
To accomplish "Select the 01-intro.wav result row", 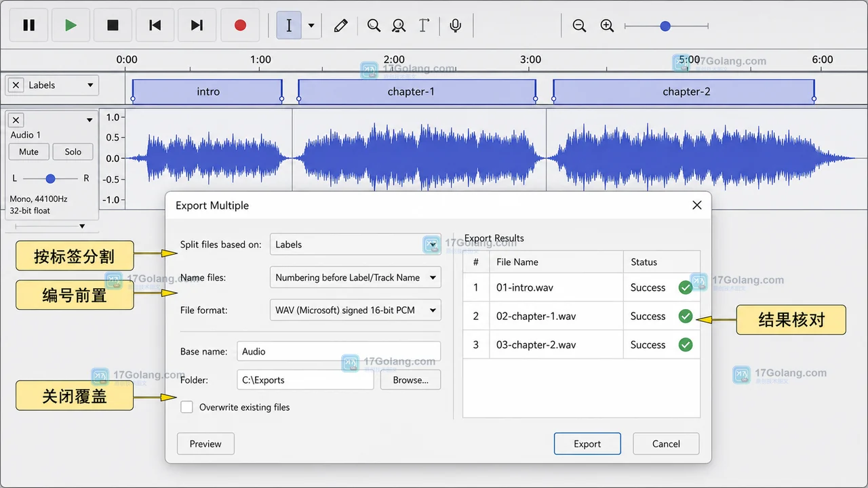I will [581, 287].
